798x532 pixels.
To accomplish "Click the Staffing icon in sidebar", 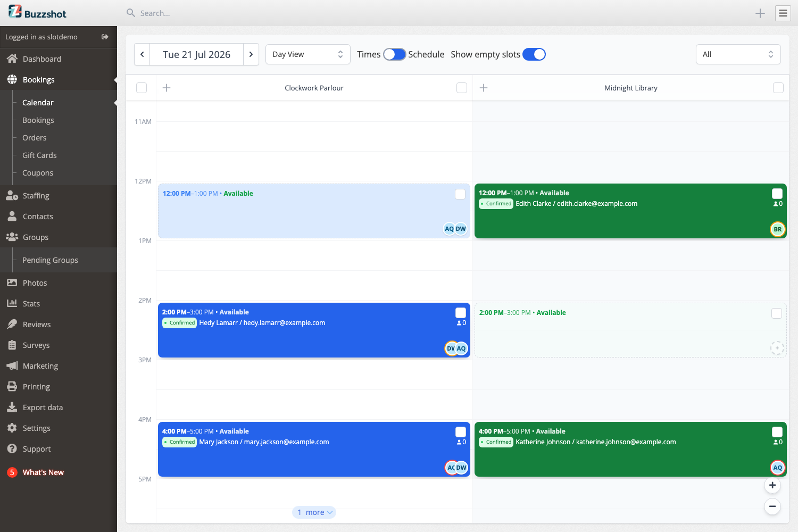I will (12, 196).
